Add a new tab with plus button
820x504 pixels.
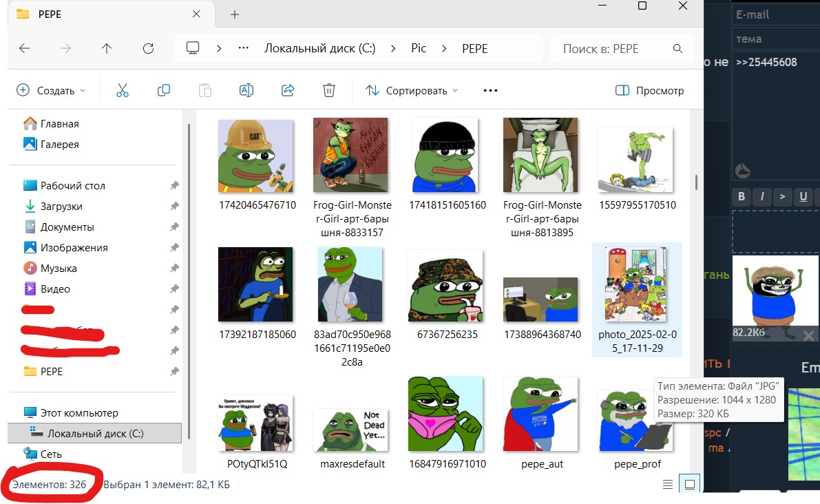point(235,14)
